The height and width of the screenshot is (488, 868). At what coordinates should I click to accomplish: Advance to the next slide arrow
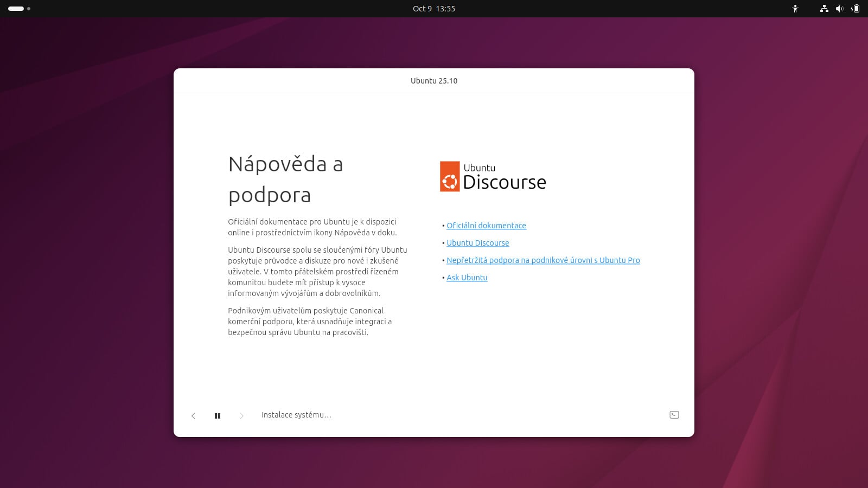click(241, 416)
